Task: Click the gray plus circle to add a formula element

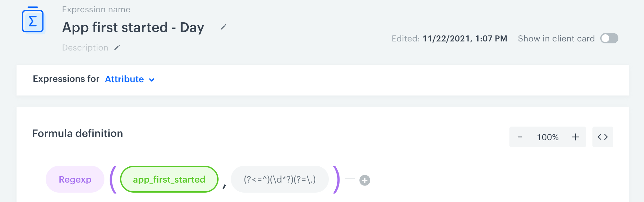Action: (365, 180)
